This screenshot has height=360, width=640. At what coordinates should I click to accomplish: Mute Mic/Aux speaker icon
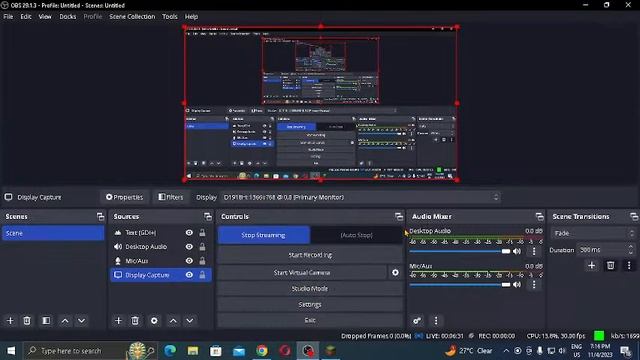click(517, 284)
